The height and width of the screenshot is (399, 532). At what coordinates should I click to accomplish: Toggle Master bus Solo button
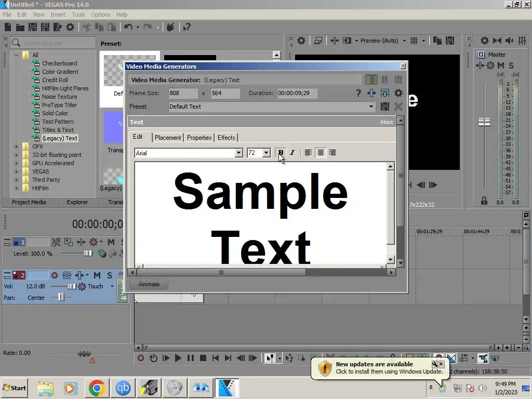pyautogui.click(x=511, y=65)
